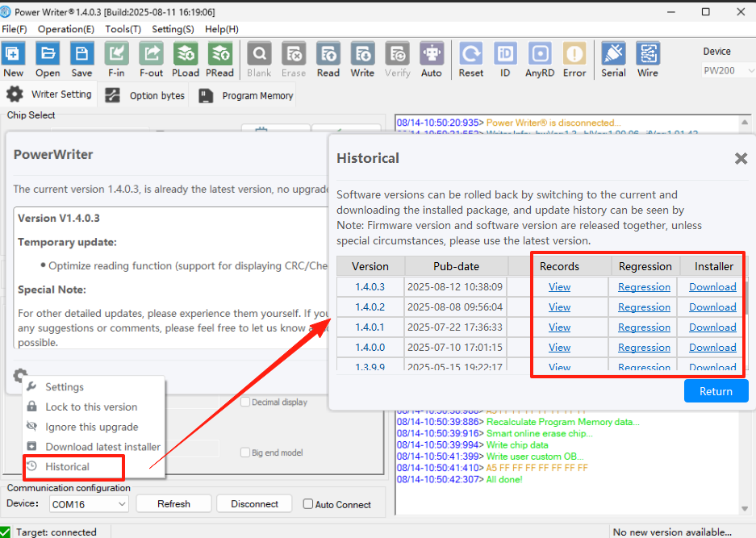Viewport: 756px width, 538px height.
Task: Choose Download latest installer
Action: [x=94, y=447]
